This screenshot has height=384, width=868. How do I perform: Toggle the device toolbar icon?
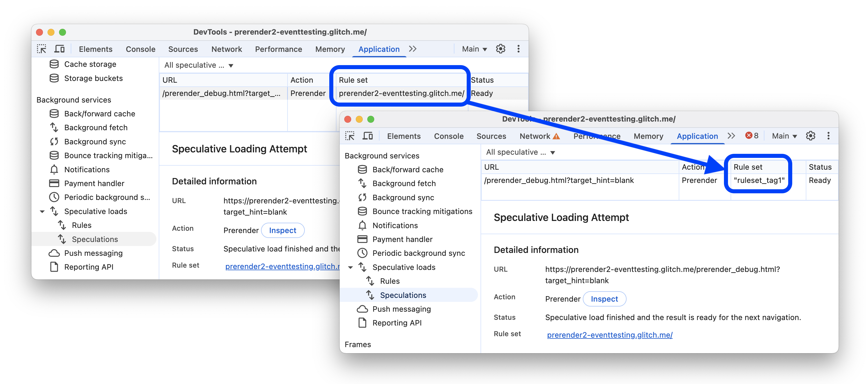(368, 136)
